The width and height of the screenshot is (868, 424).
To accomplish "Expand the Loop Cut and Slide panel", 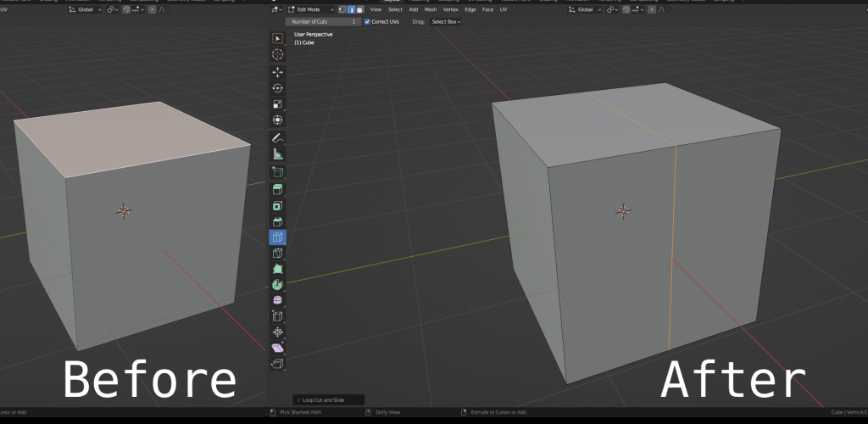I will point(329,399).
